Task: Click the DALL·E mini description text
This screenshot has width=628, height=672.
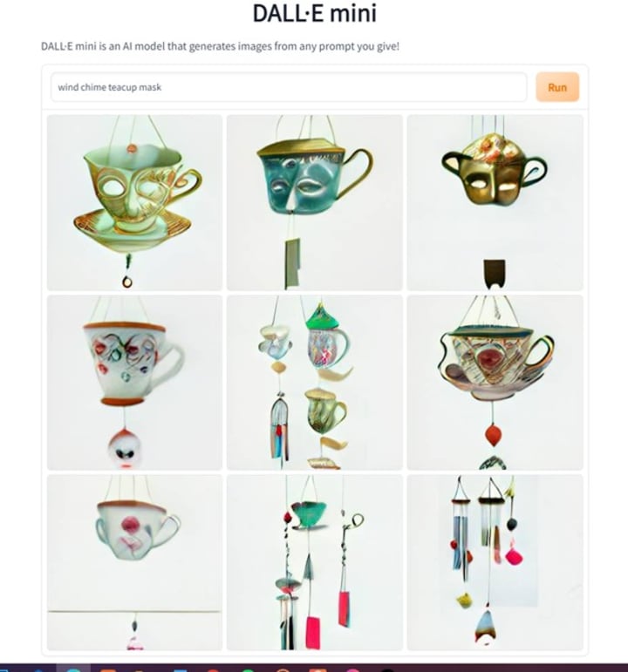Action: 220,46
